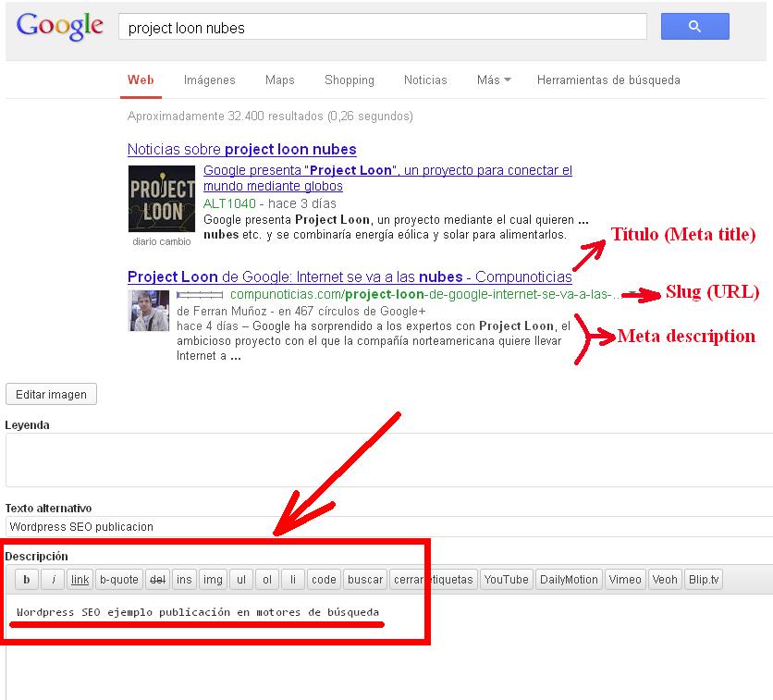Switch to the Maps tab
Viewport: 773px width, 700px height.
[279, 80]
